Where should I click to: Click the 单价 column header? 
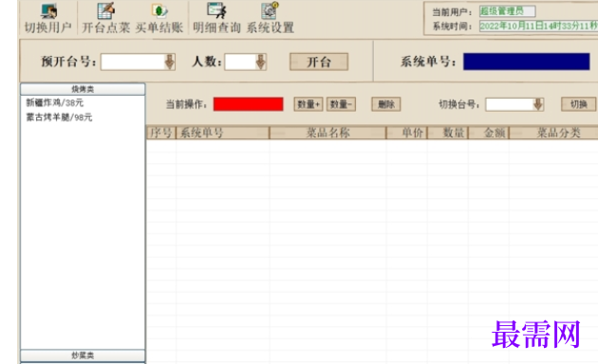point(407,133)
